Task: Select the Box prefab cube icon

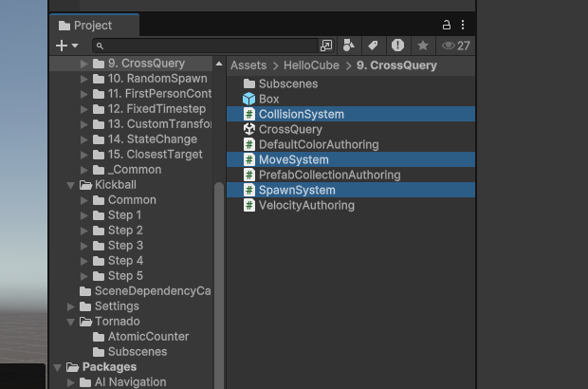Action: coord(249,99)
